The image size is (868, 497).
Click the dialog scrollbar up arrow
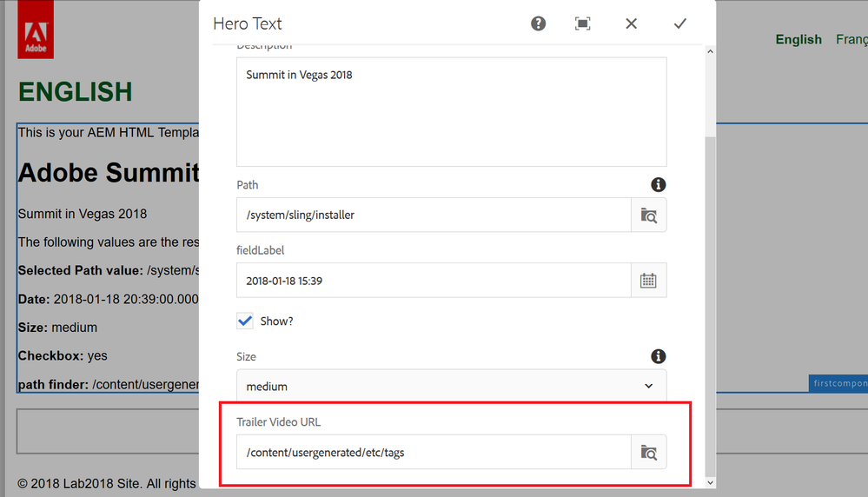tap(710, 52)
